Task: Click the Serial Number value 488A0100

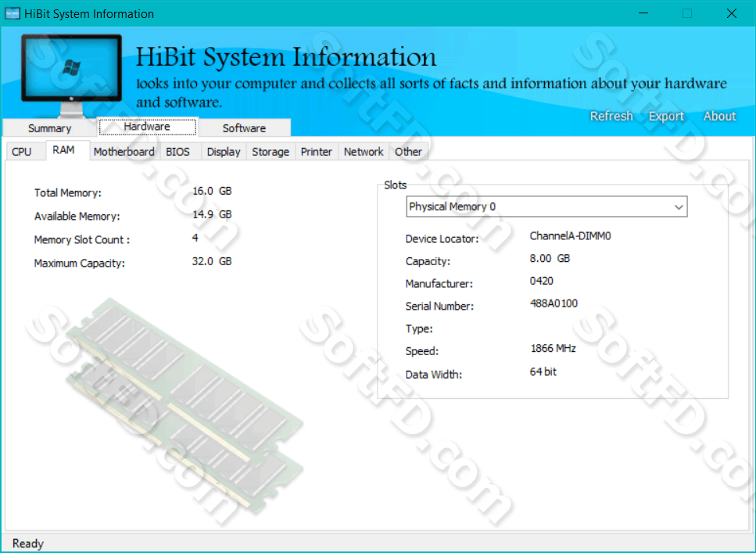Action: click(554, 303)
